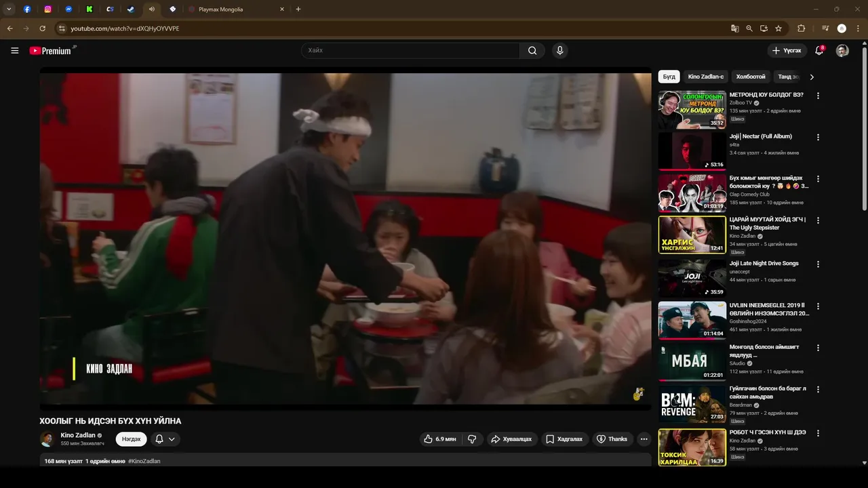
Task: Click the #KinoZadlan hashtag
Action: [x=144, y=461]
